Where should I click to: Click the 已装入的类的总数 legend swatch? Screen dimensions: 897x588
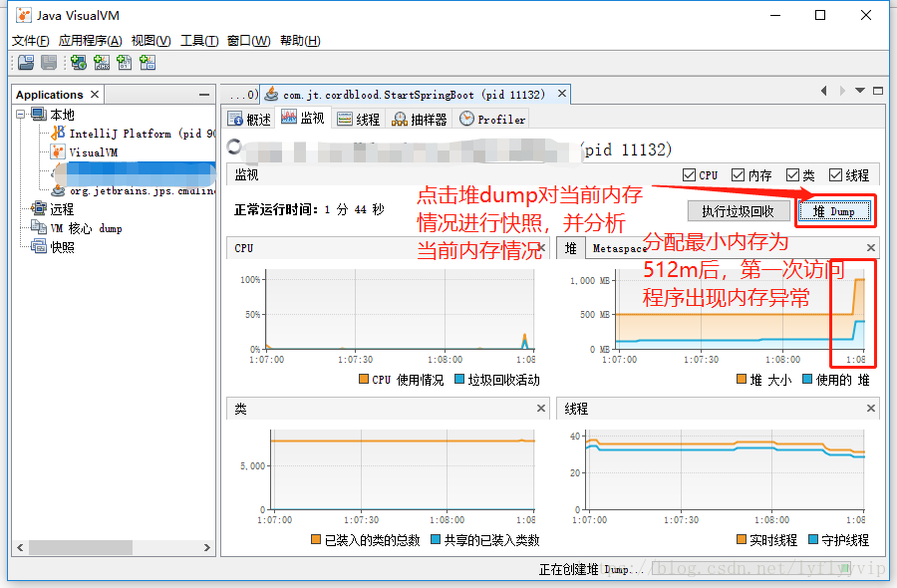[316, 539]
